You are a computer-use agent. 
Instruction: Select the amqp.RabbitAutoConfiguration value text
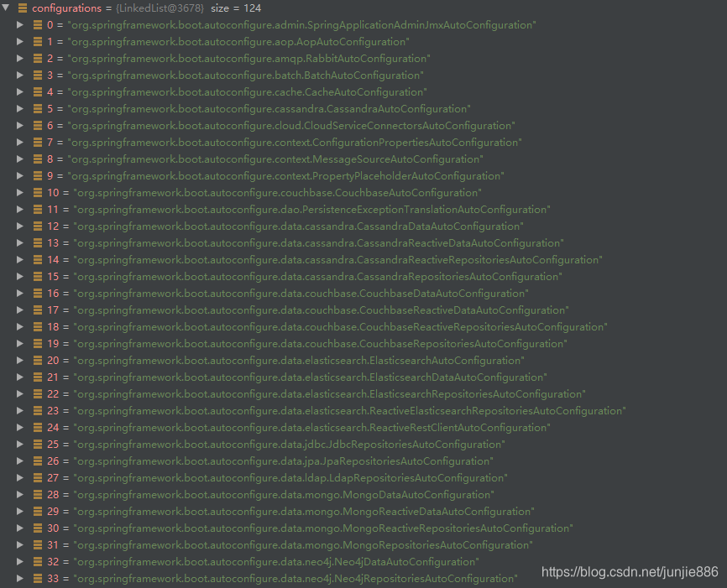click(x=249, y=59)
